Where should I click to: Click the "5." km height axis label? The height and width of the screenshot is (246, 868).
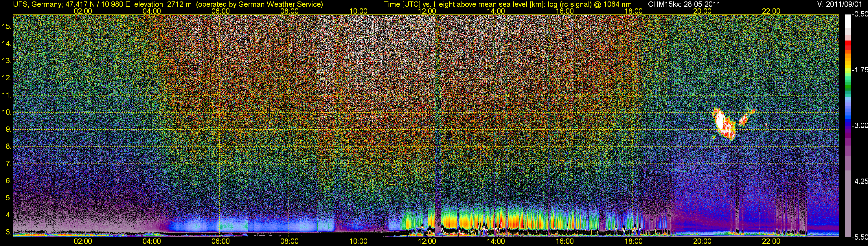pos(9,198)
